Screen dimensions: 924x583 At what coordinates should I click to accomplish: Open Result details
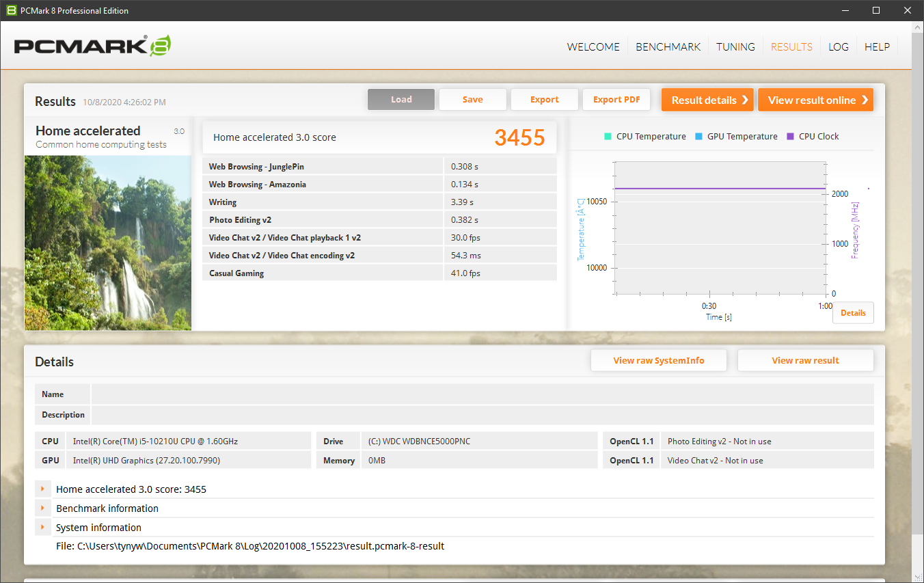coord(707,100)
